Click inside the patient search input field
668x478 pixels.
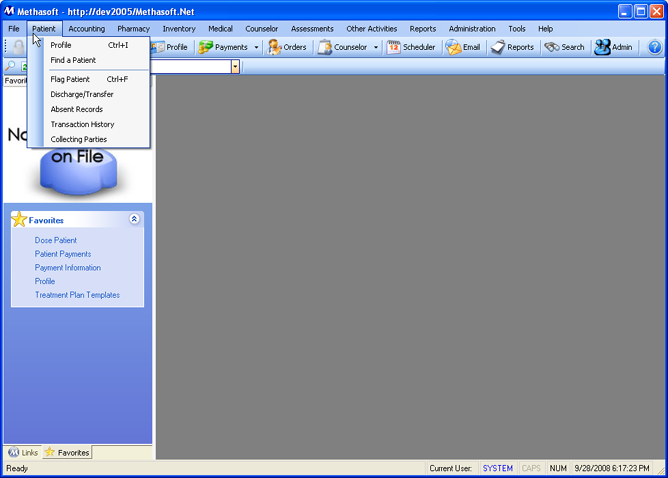coord(191,66)
